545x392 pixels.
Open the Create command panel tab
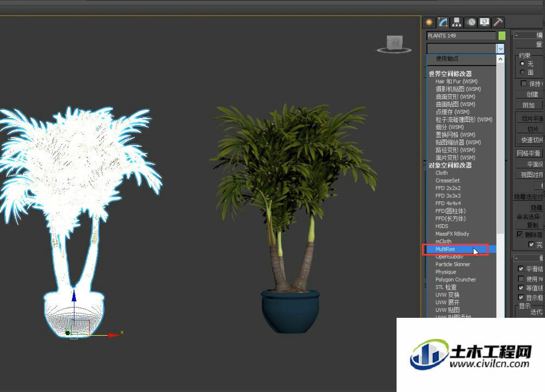[429, 22]
